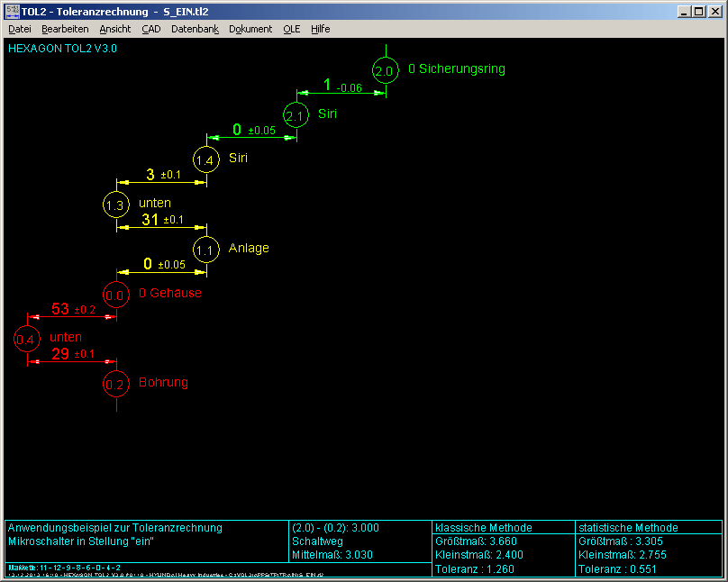Select red node circle 0.4 unten
Viewport: 728px width, 582px height.
27,339
